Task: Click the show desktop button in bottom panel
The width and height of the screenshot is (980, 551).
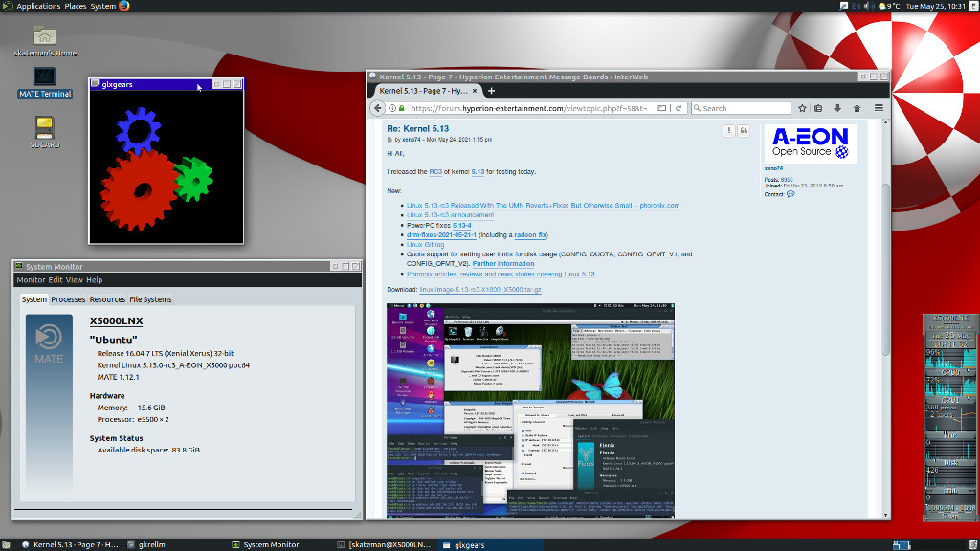Action: (x=6, y=544)
